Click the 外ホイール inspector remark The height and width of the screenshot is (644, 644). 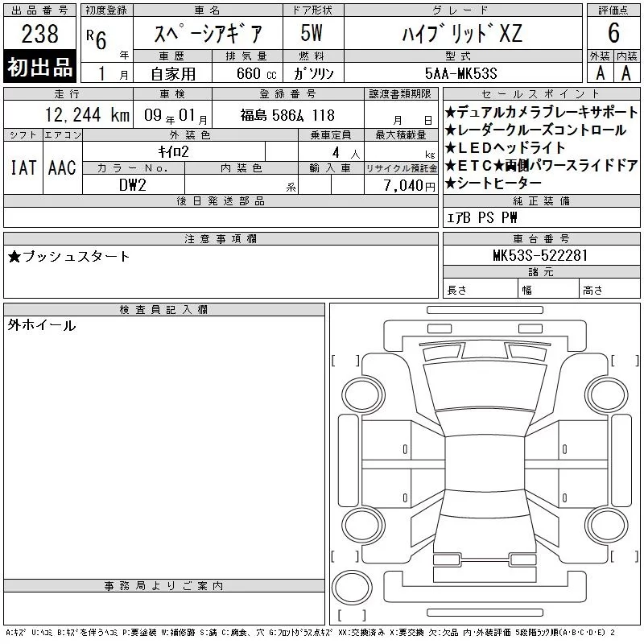pyautogui.click(x=42, y=325)
